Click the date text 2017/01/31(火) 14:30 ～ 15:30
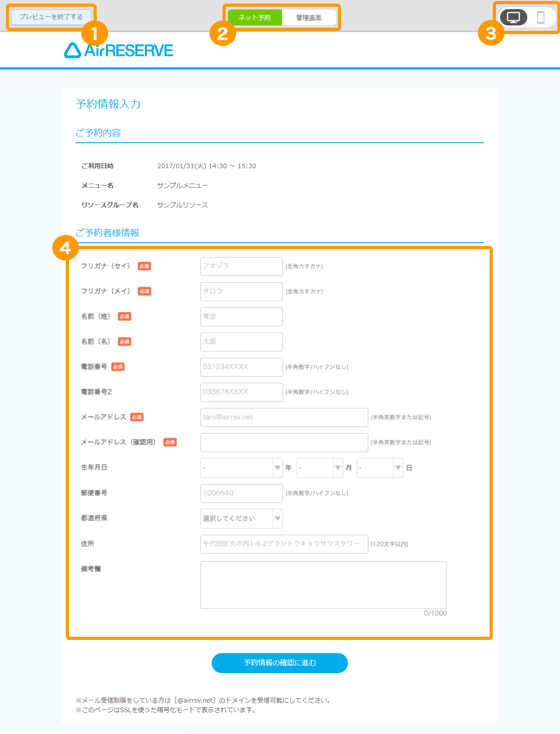The width and height of the screenshot is (560, 734). 207,166
